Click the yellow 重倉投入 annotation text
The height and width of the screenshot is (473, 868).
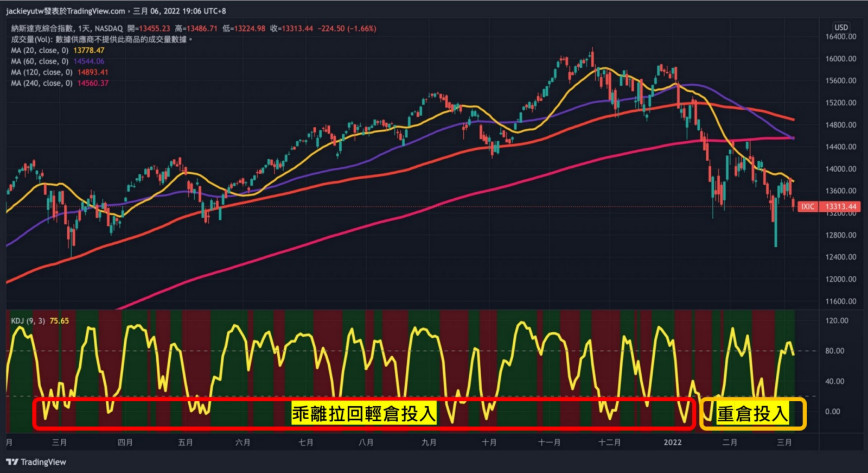click(752, 414)
